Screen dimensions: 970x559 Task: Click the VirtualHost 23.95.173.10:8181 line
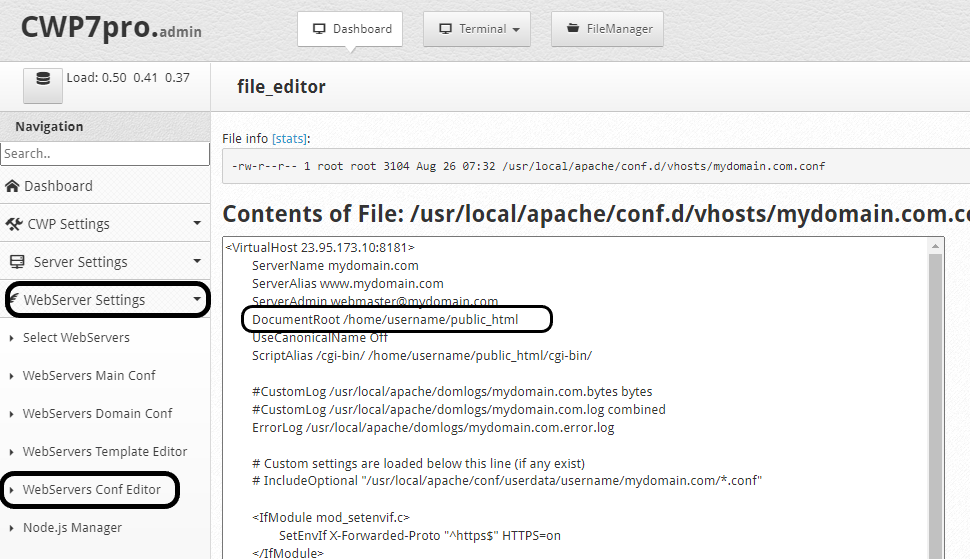point(320,248)
